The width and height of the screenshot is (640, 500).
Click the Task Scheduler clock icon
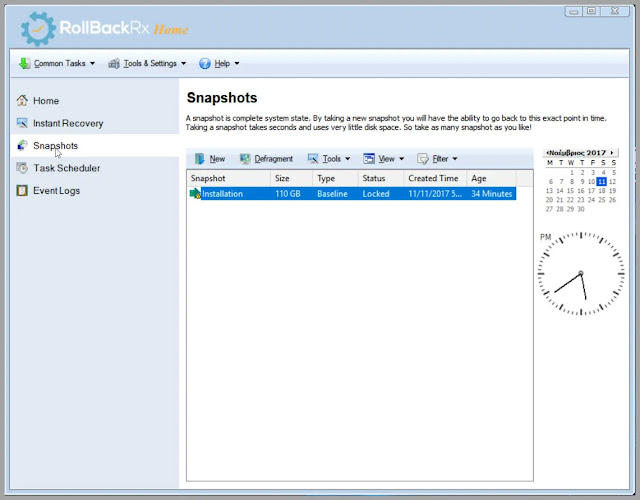(x=22, y=168)
